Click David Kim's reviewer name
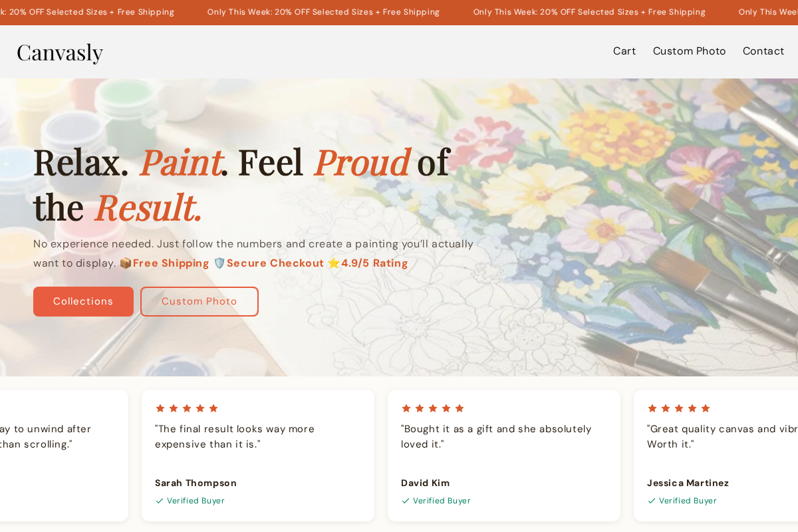The image size is (798, 532). 426,483
